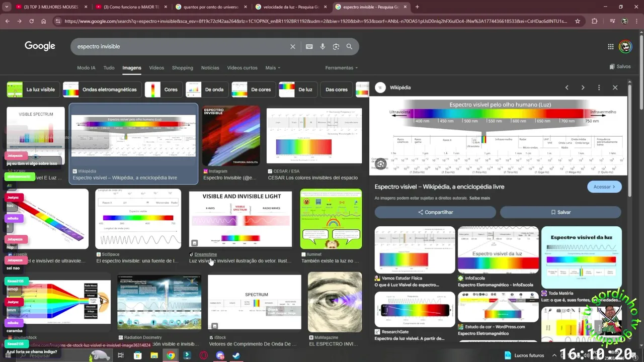
Task: Click the Salvar button in preview panel
Action: (x=561, y=212)
